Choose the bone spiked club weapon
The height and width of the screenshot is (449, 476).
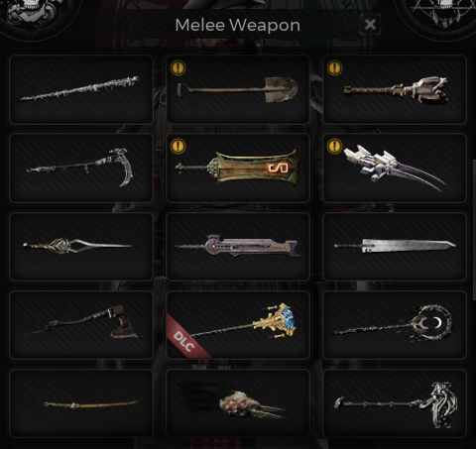(x=81, y=89)
